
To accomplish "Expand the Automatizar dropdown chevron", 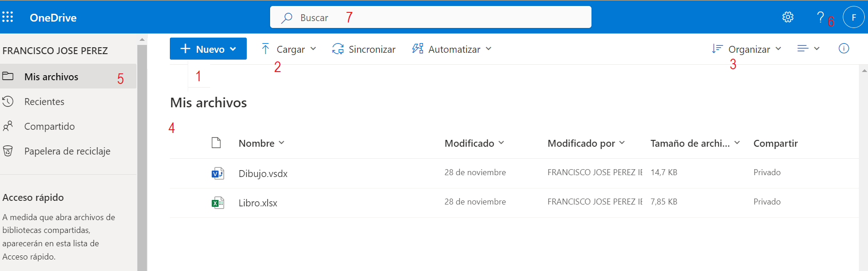I will 488,49.
